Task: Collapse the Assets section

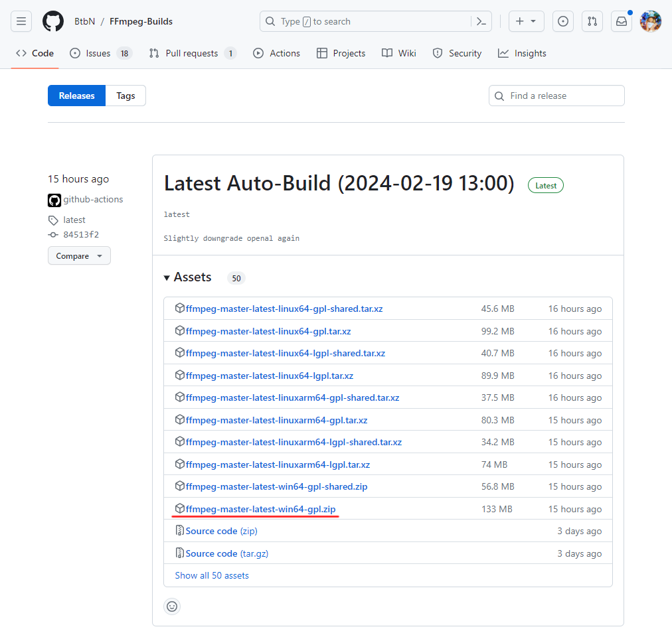Action: tap(188, 277)
